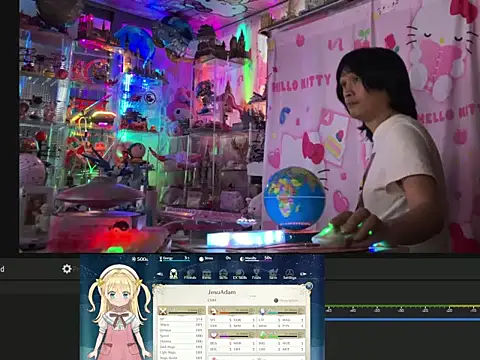This screenshot has height=360, width=480.
Task: Click the green stat category icon
Action: 262,335
